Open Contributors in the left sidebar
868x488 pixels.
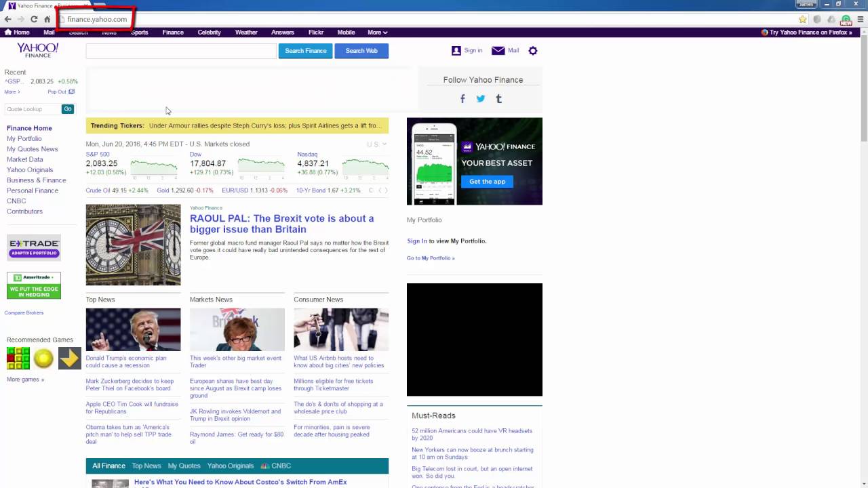pyautogui.click(x=24, y=211)
